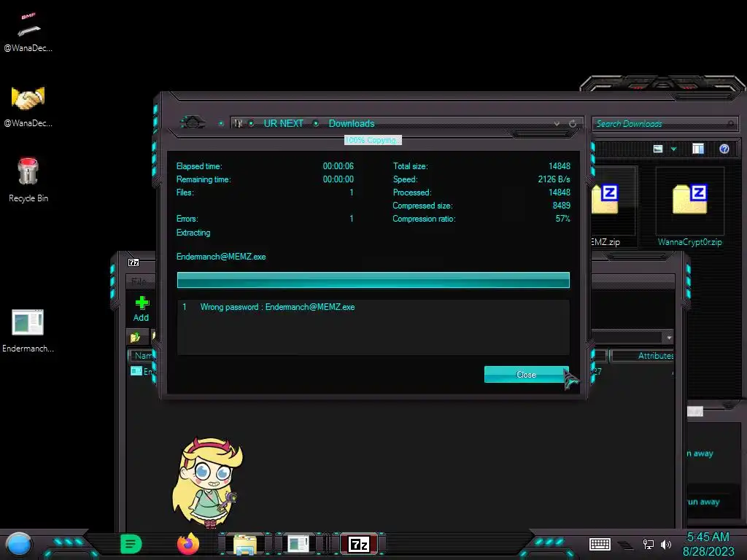Open File Explorer from the taskbar
747x560 pixels.
click(x=245, y=544)
